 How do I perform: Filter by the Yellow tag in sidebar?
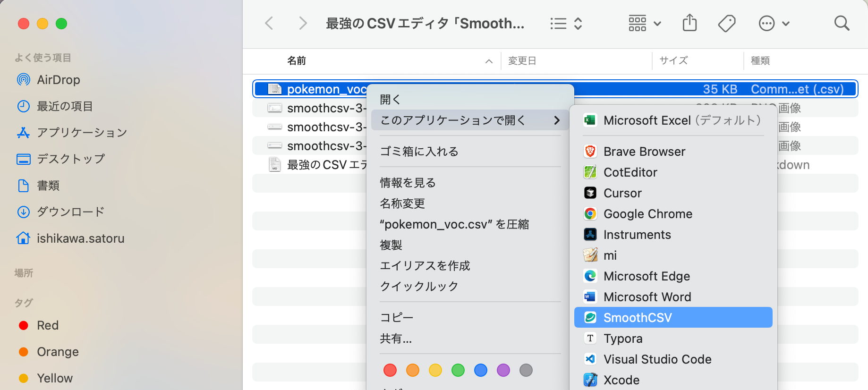(x=46, y=378)
